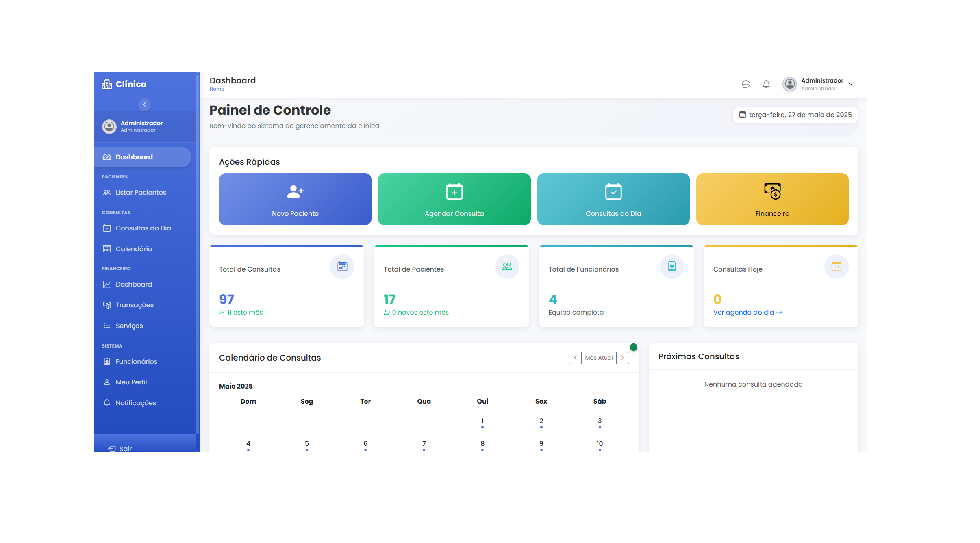Viewport: 980px width, 543px height.
Task: Click the Novo Paciente quick action
Action: pos(295,199)
